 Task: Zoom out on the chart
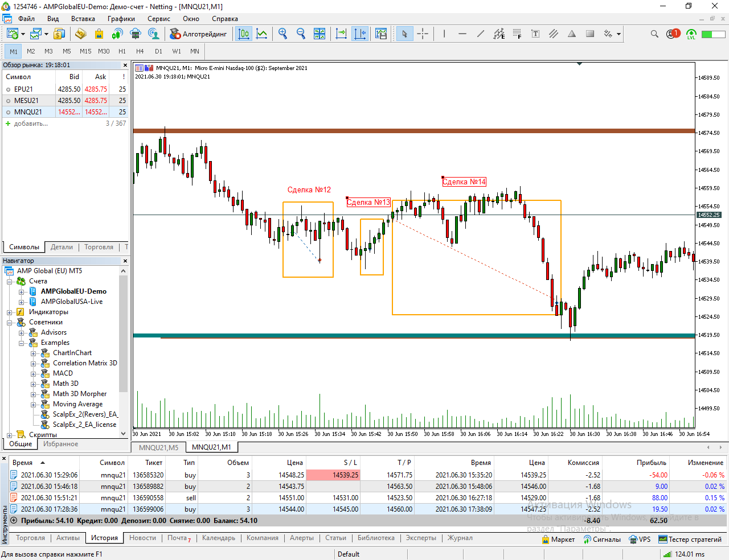coord(301,34)
